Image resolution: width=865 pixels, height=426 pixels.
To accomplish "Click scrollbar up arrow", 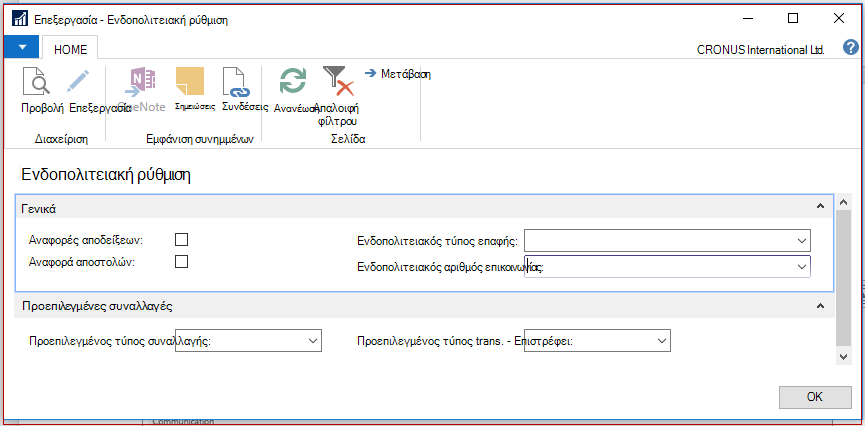I will (x=843, y=203).
